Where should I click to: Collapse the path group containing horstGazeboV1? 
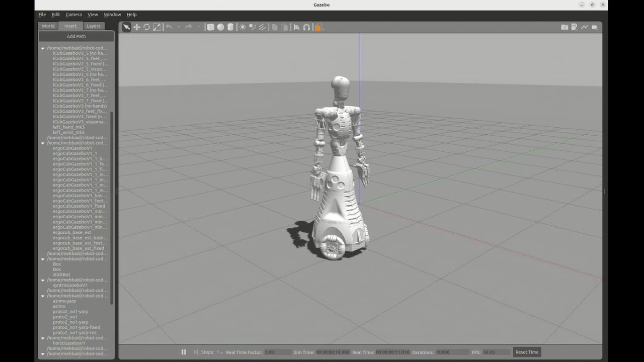click(x=43, y=338)
